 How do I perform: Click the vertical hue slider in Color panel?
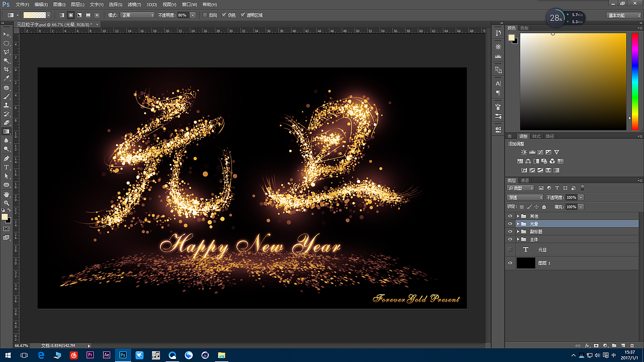point(634,81)
